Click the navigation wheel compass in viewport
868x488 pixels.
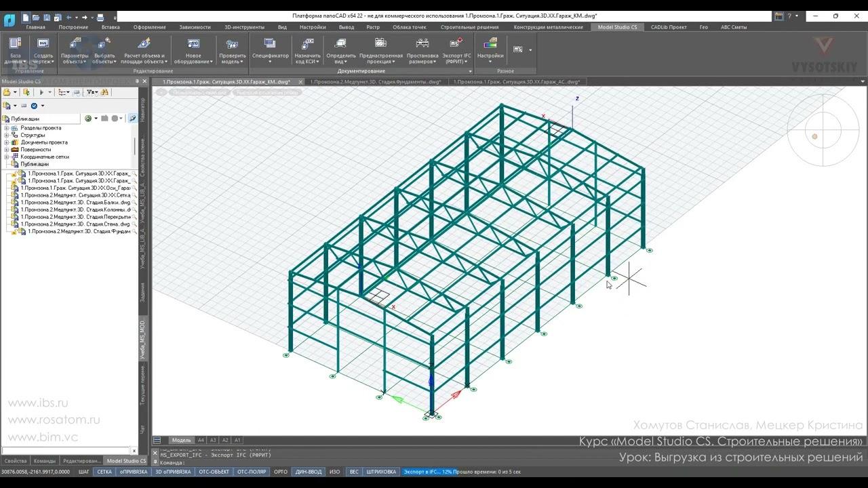tap(823, 129)
